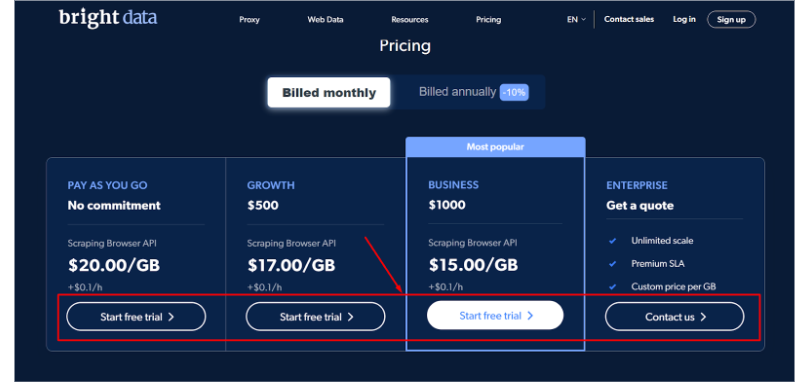Click the Most popular banner
The height and width of the screenshot is (391, 812).
(x=496, y=147)
